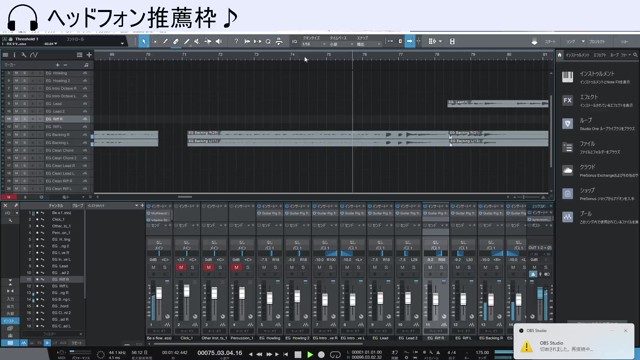This screenshot has width=640, height=360.
Task: Select EG Backing R audio clip
Action: tap(318, 134)
